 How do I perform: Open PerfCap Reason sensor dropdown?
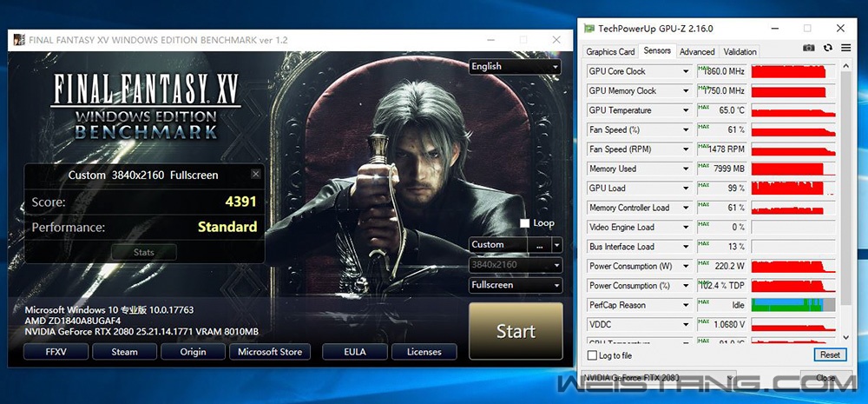coord(686,305)
